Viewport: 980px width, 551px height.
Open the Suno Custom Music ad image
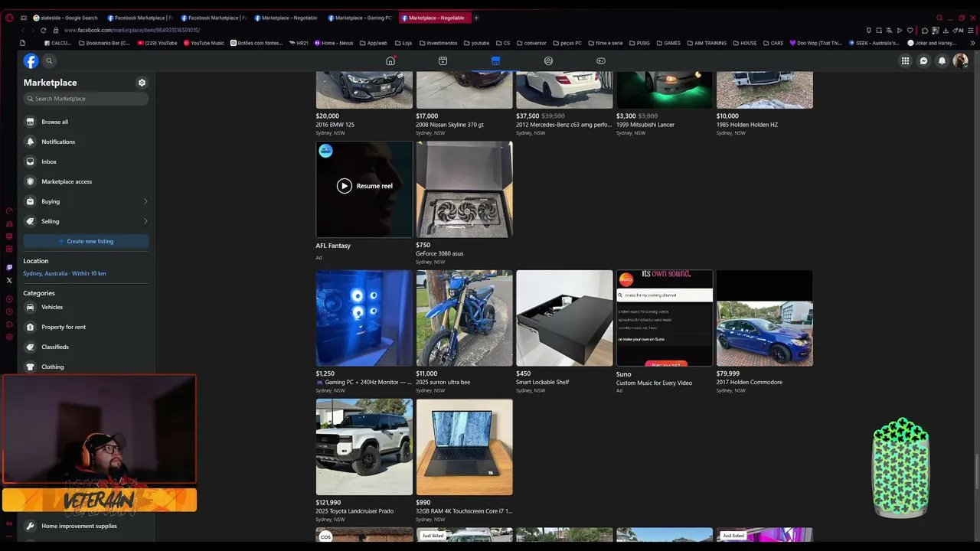click(x=665, y=318)
